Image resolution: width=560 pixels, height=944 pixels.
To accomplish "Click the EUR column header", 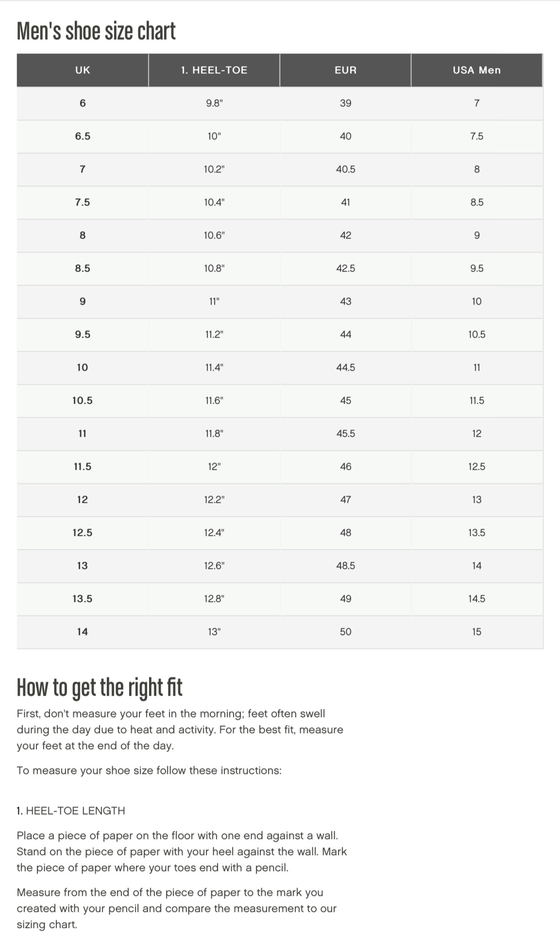I will tap(345, 70).
